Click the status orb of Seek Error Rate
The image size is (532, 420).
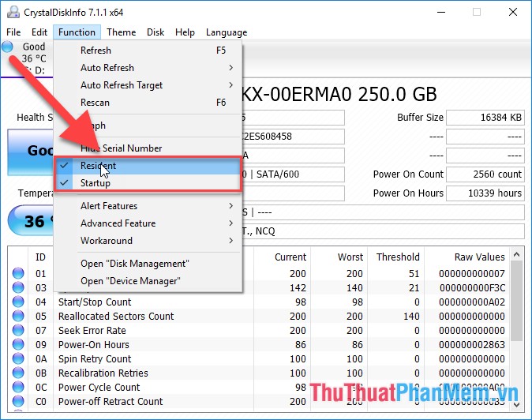point(18,330)
